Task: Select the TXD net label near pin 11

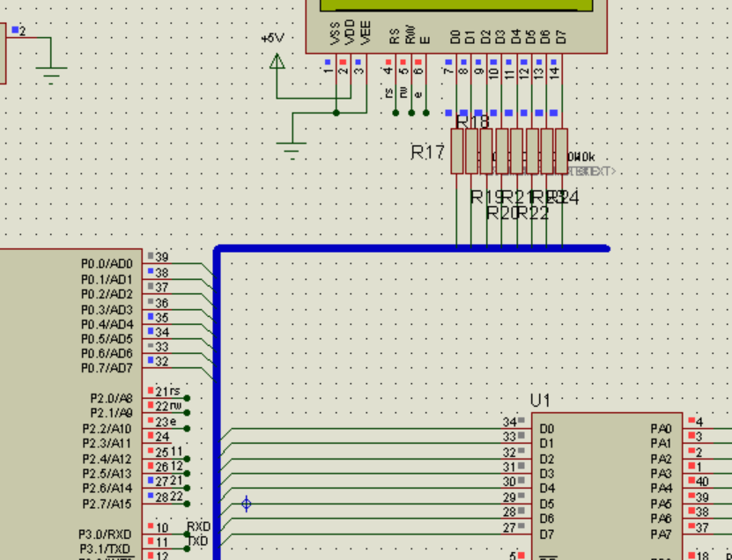Action: tap(198, 542)
